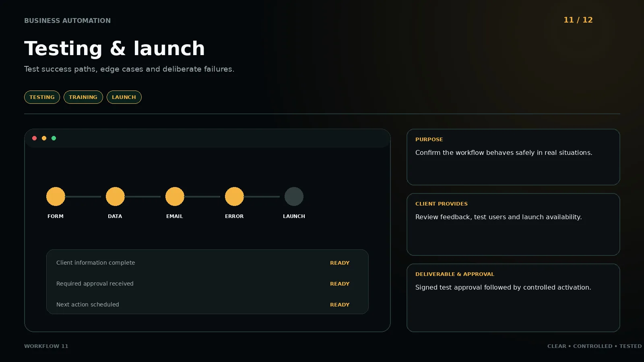
Task: Click the CLEAR • CONTROLLED • TESTED footer
Action: (594, 346)
